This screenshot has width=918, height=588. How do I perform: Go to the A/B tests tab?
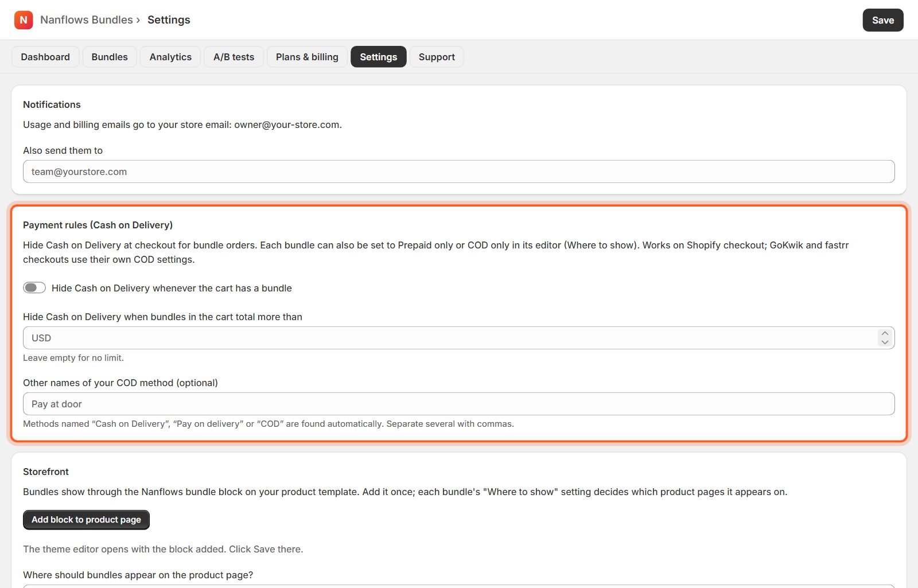(234, 57)
